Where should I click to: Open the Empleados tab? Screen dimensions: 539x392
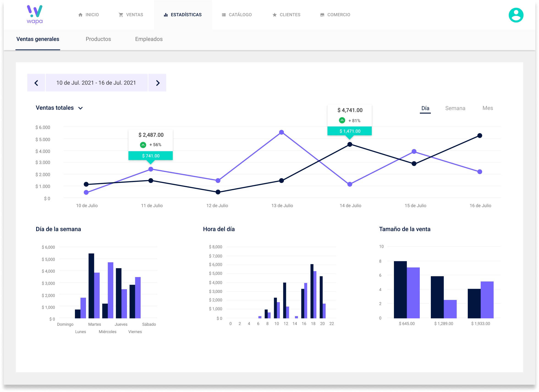(149, 39)
